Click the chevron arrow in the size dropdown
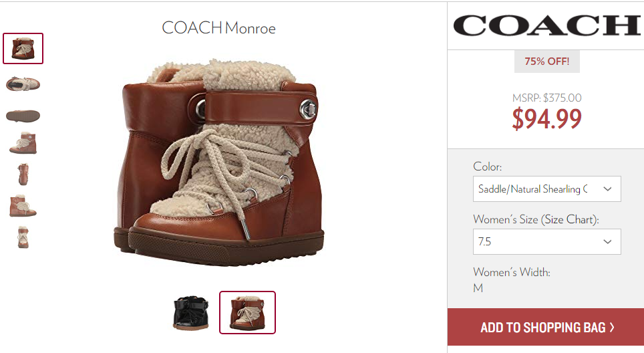The height and width of the screenshot is (353, 644). pyautogui.click(x=607, y=241)
